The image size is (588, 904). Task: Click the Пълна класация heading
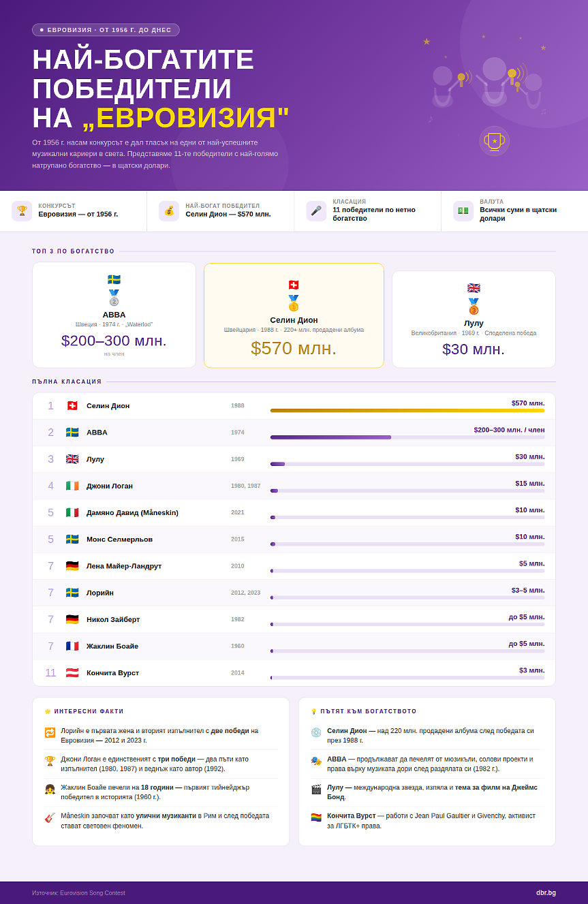point(67,381)
